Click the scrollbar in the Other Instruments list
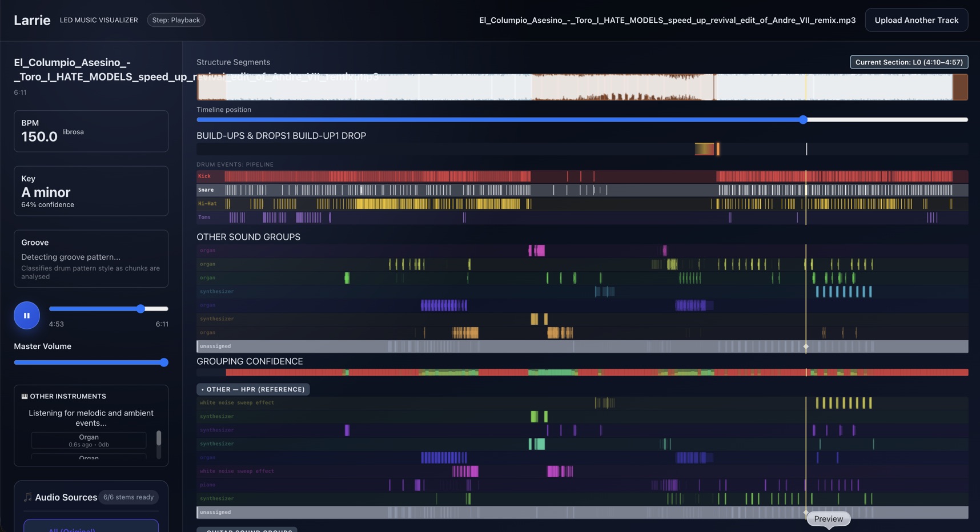Viewport: 980px width, 532px height. [159, 438]
